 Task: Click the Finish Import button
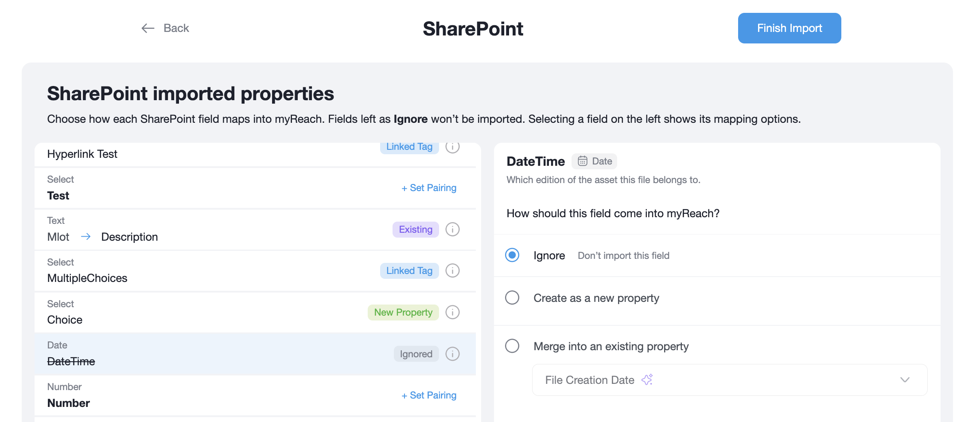click(x=789, y=28)
